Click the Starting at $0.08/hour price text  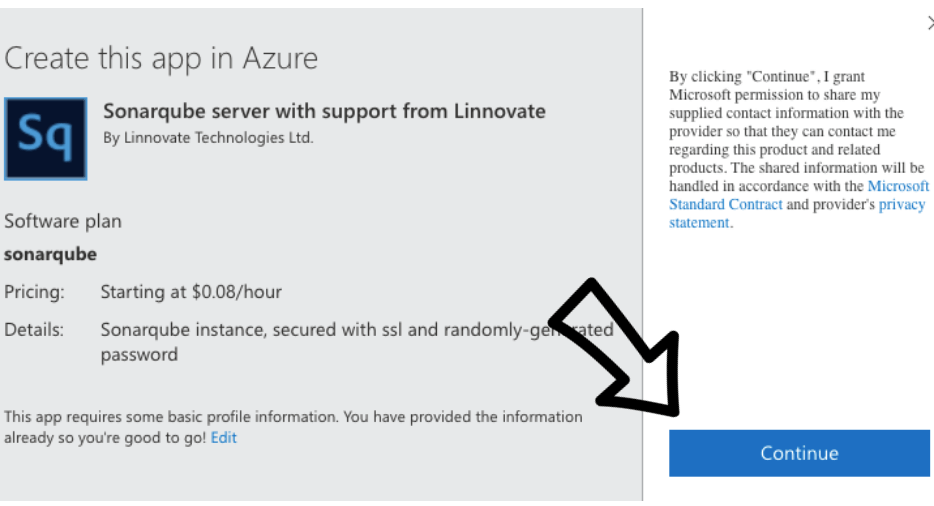(191, 292)
